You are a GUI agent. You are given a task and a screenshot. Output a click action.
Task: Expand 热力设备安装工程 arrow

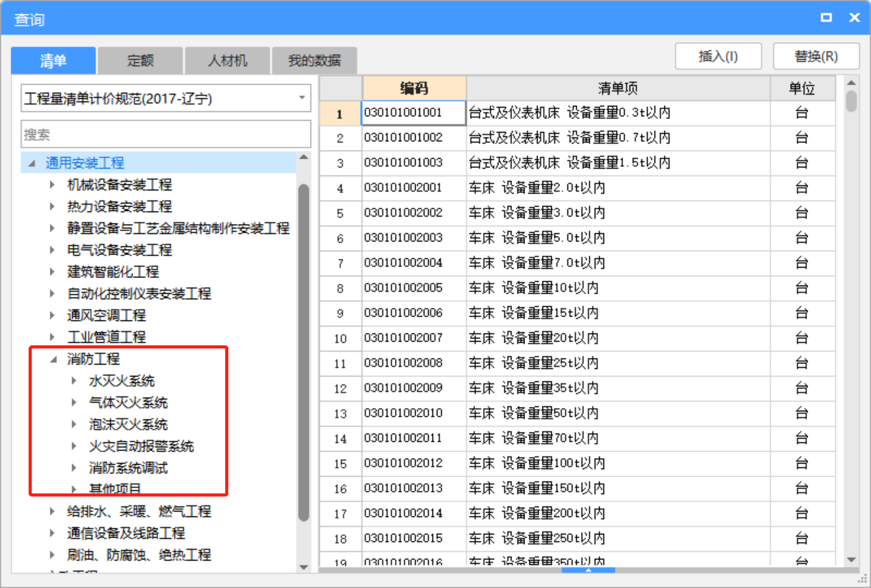click(x=53, y=207)
